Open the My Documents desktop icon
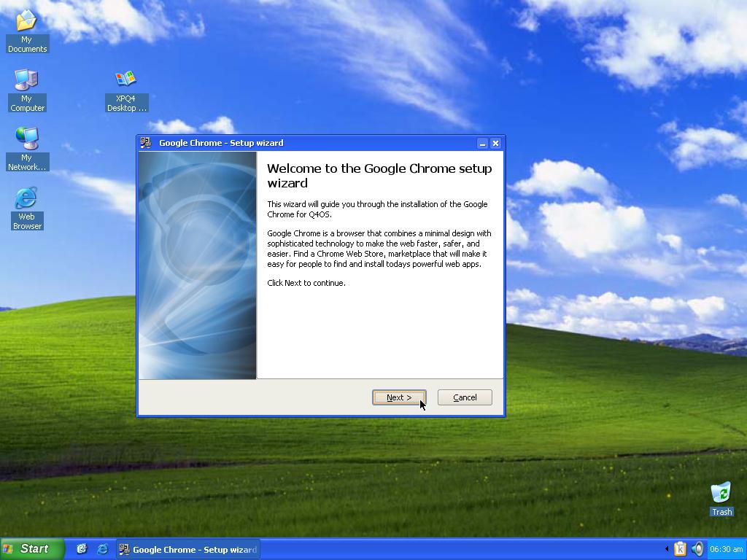Viewport: 747px width, 560px height. tap(27, 31)
